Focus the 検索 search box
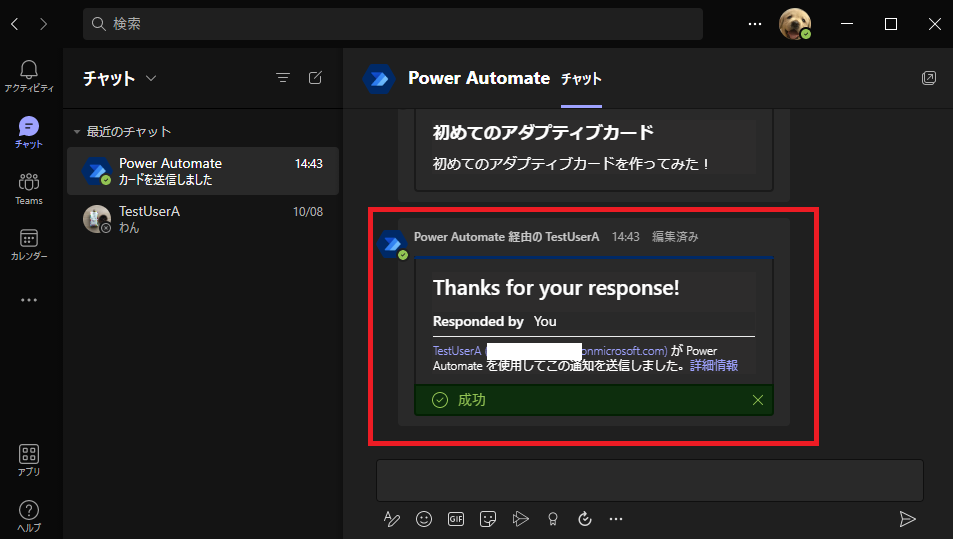953x539 pixels. tap(393, 24)
